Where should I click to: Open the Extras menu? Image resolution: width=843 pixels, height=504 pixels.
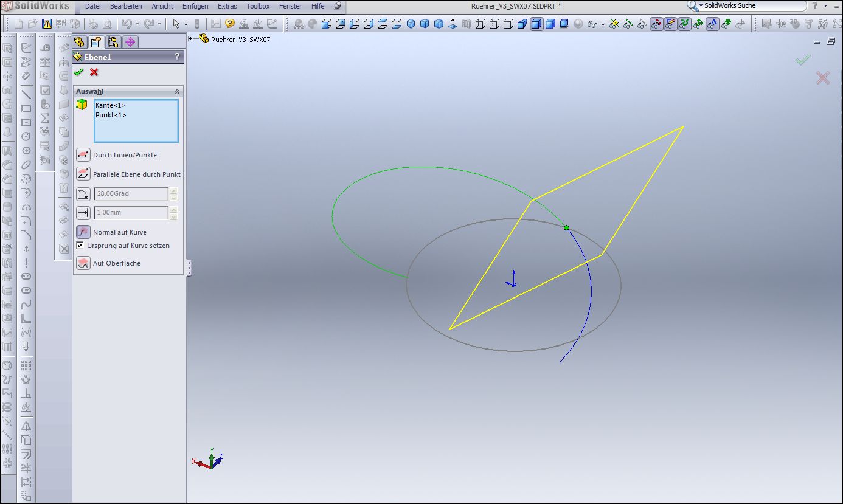coord(227,6)
